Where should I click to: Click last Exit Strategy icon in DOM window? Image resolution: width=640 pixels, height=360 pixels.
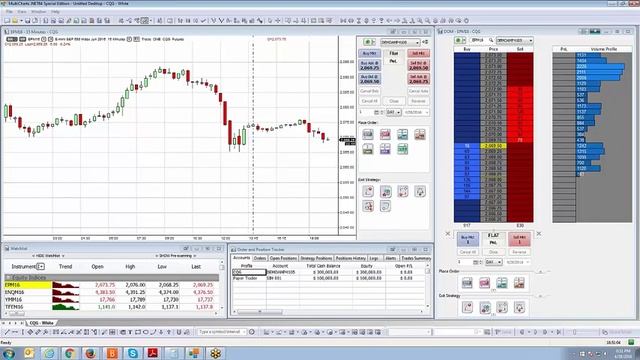click(519, 307)
